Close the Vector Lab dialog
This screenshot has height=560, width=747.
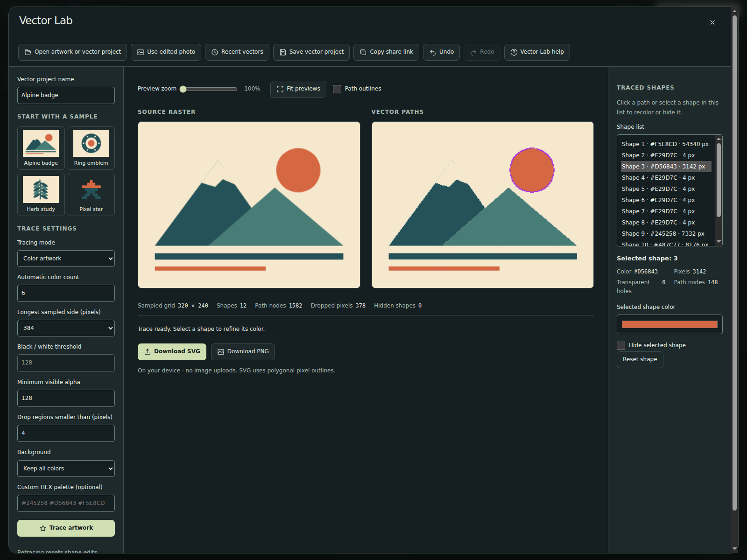click(x=712, y=22)
